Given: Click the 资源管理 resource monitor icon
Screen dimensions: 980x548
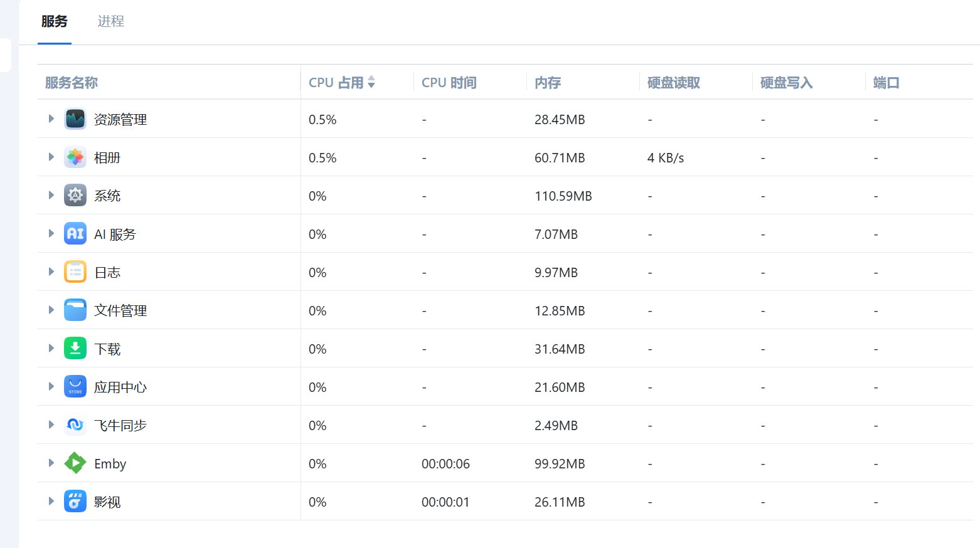Looking at the screenshot, I should 75,119.
